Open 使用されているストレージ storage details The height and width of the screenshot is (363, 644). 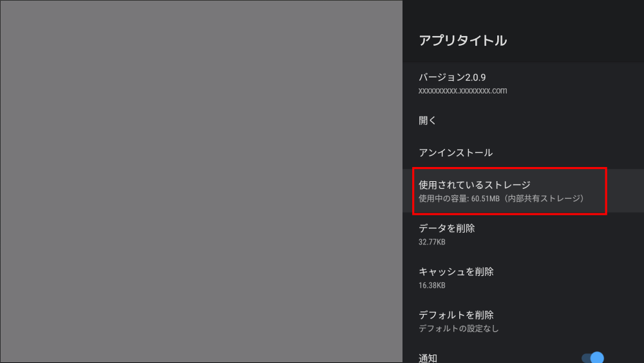pyautogui.click(x=523, y=191)
